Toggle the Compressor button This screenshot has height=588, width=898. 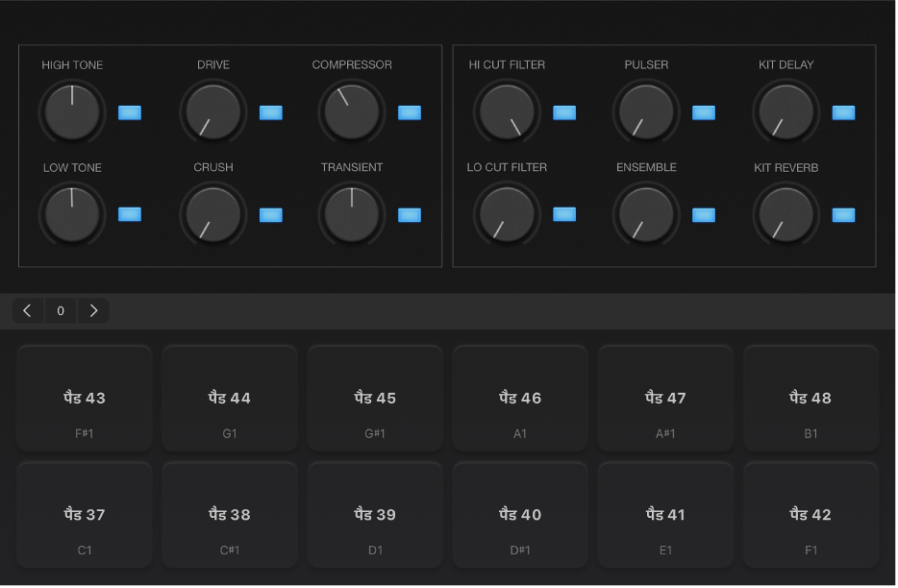[x=410, y=112]
